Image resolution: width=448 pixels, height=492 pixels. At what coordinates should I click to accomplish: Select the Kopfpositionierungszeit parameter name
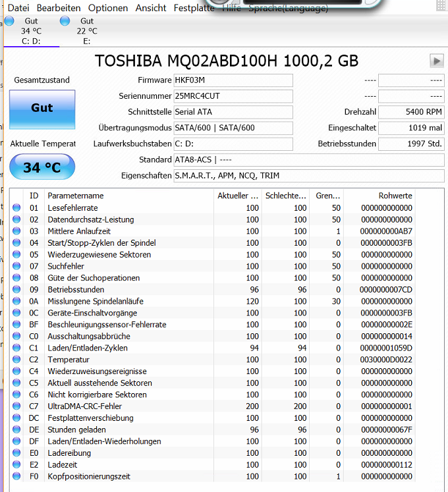pos(89,476)
